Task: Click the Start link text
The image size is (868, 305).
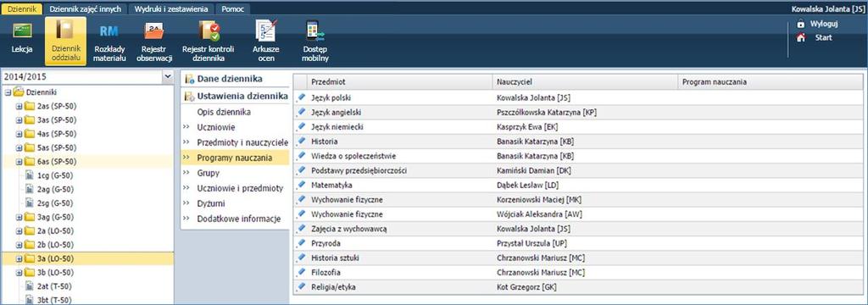Action: [x=823, y=37]
